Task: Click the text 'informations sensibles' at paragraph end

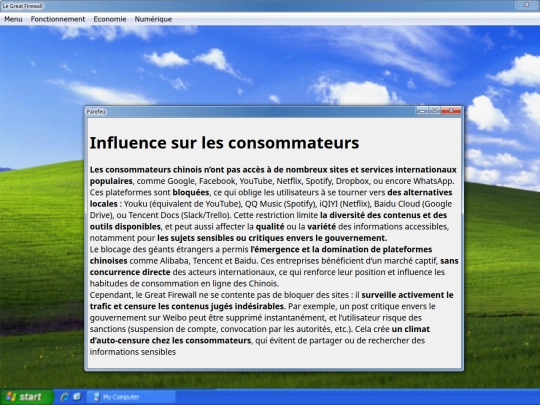Action: click(x=133, y=352)
